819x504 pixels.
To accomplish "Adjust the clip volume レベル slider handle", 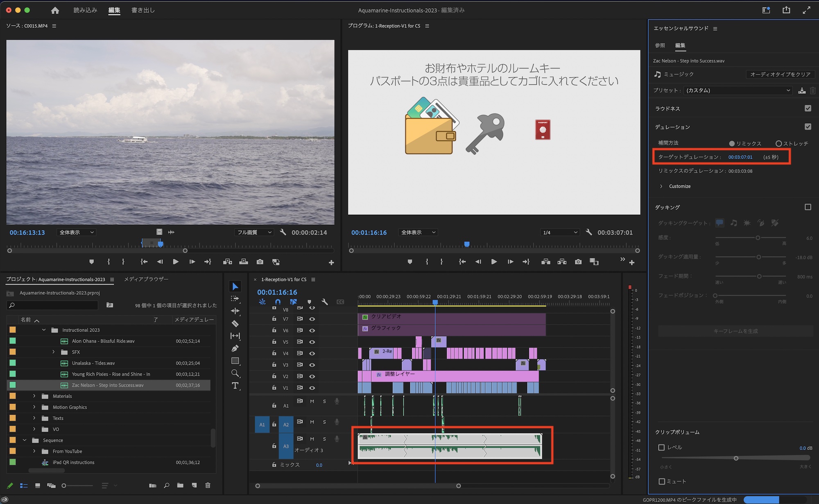I will pos(736,458).
